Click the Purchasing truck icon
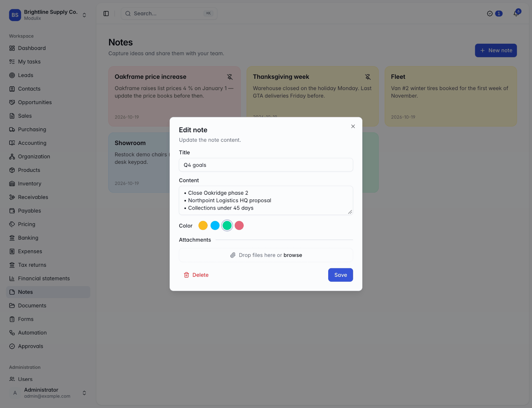Screen dimensions: 532x408 coord(12,129)
